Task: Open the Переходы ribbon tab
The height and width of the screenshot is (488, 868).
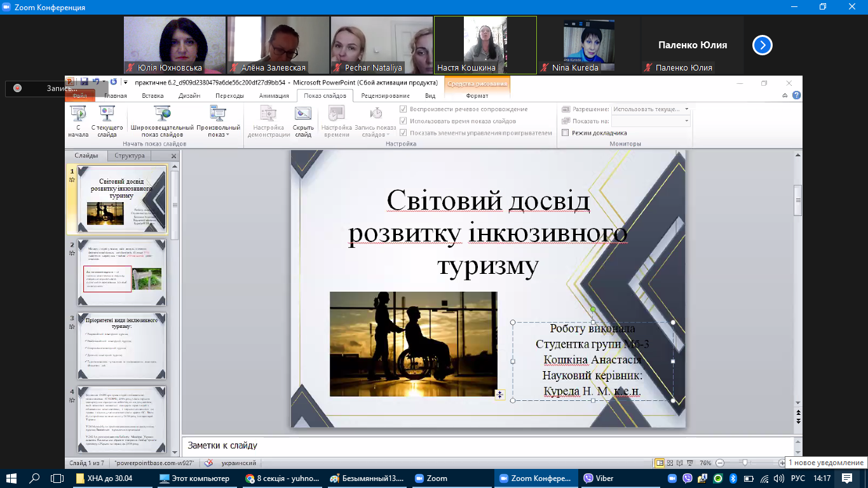Action: point(229,96)
